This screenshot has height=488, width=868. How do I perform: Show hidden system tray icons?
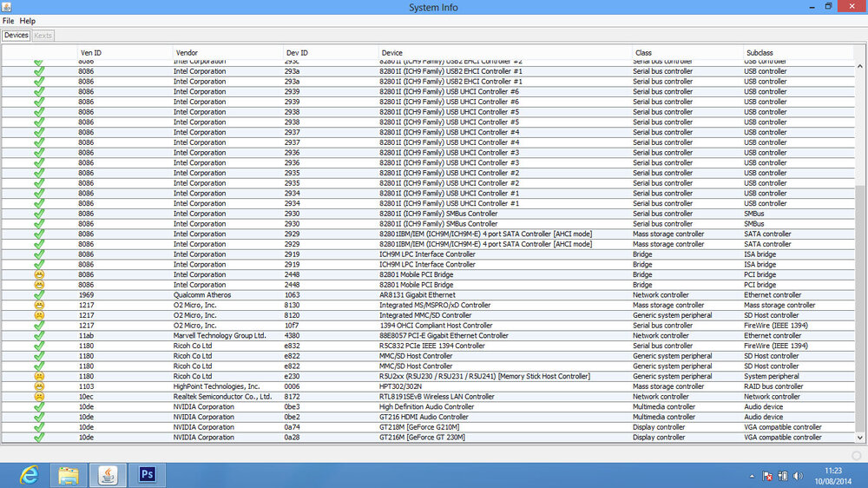pos(752,476)
